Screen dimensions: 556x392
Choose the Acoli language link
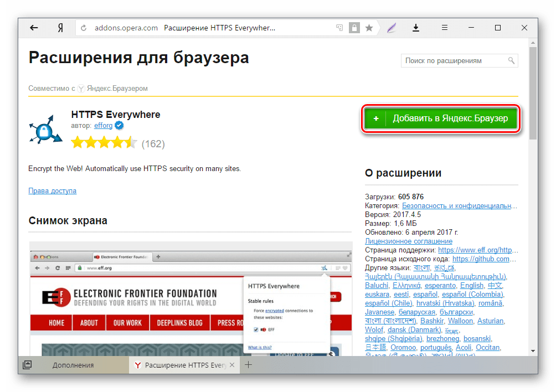click(464, 347)
